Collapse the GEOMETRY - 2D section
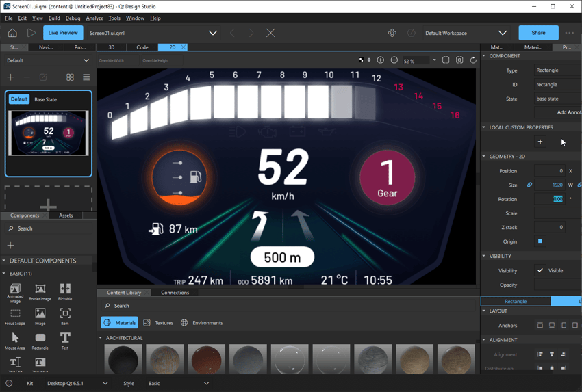Screen dimensions: 582x392 point(484,157)
